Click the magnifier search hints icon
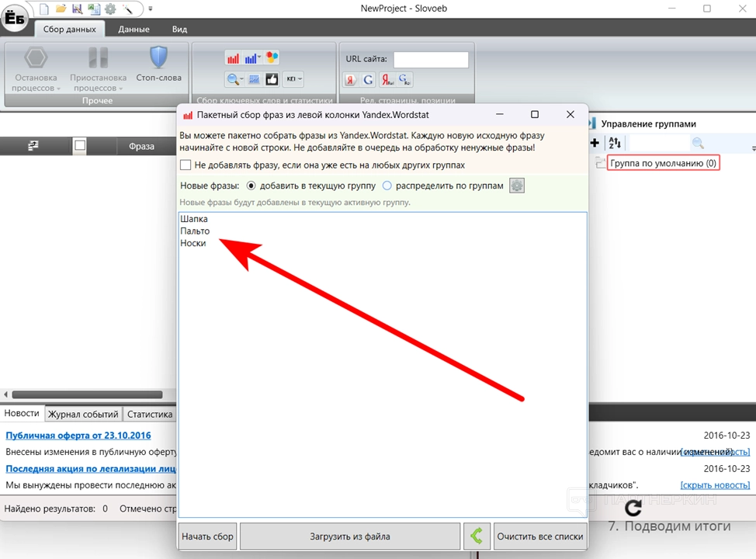756x559 pixels. tap(232, 79)
